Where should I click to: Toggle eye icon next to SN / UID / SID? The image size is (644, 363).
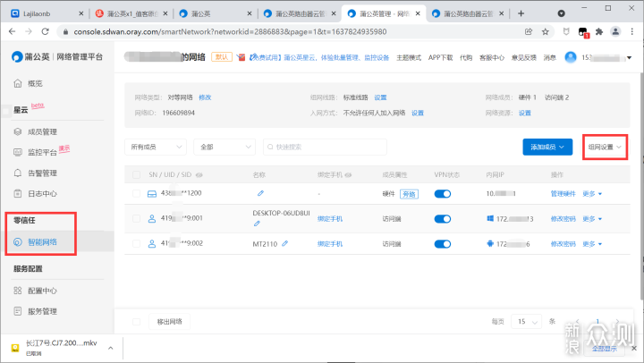(199, 175)
